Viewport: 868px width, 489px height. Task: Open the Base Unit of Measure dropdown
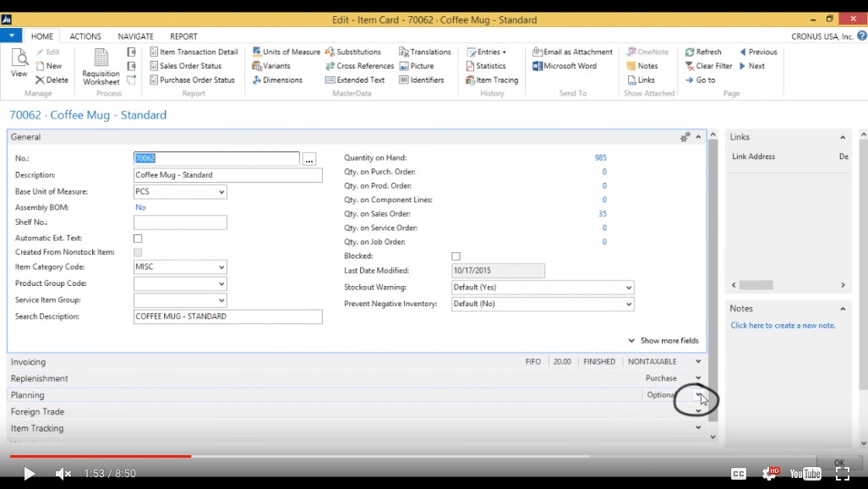click(x=221, y=192)
